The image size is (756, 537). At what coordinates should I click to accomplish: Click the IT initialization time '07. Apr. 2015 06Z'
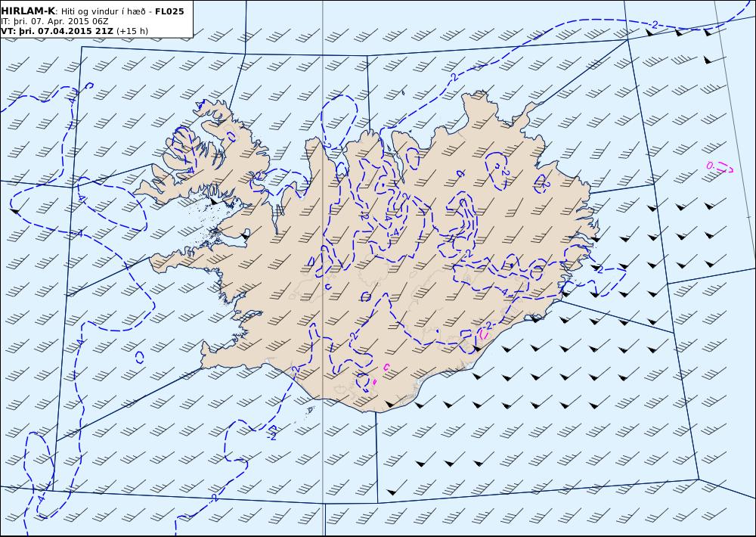pyautogui.click(x=69, y=22)
